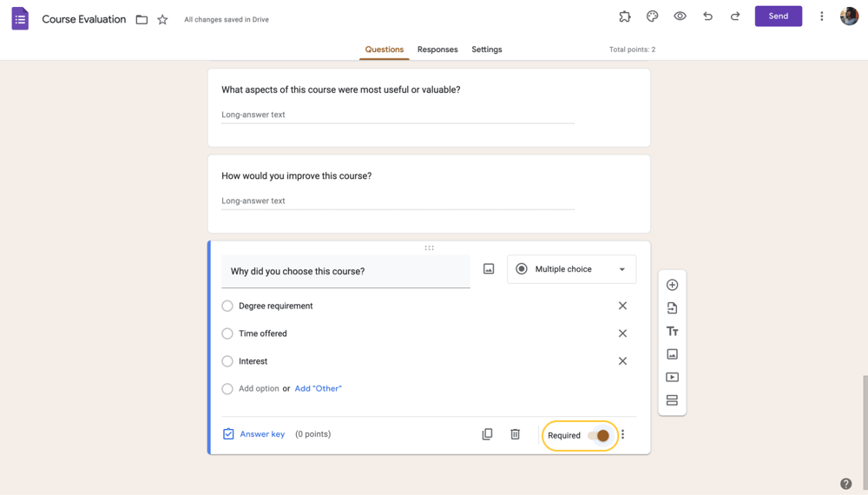The width and height of the screenshot is (868, 495).
Task: Select the Degree requirement radio option
Action: coord(227,306)
